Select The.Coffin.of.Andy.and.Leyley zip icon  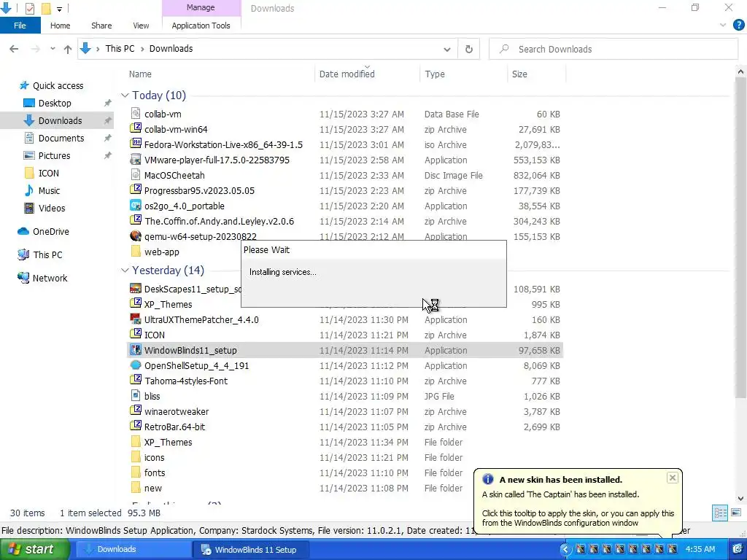coord(136,220)
